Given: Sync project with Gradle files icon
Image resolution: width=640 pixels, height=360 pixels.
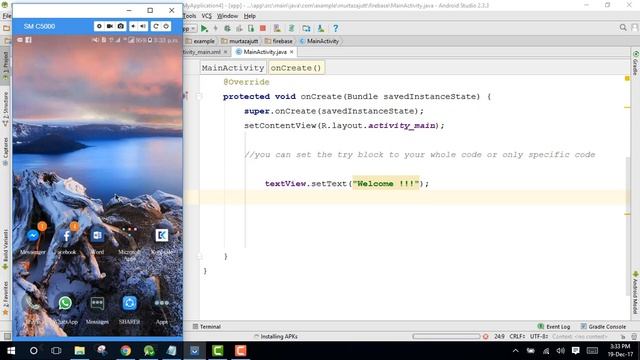Looking at the screenshot, I should pyautogui.click(x=291, y=28).
